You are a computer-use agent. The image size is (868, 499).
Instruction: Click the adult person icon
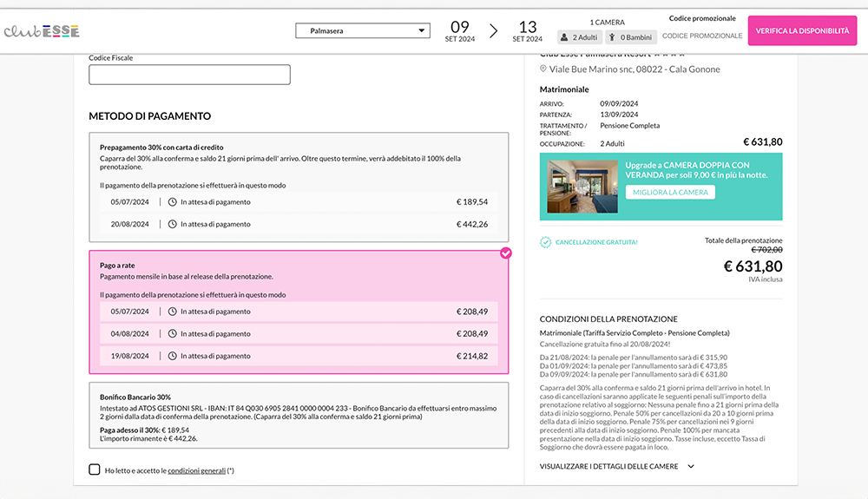tap(564, 37)
